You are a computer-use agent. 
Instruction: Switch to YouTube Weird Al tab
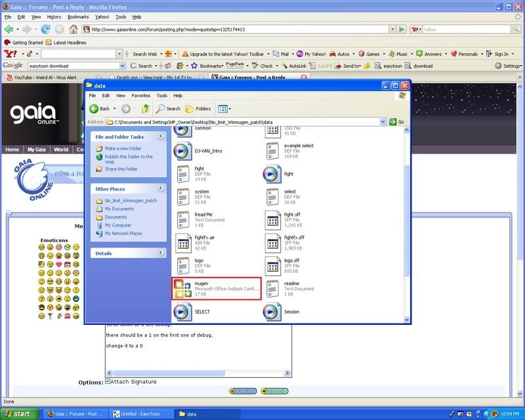click(52, 77)
